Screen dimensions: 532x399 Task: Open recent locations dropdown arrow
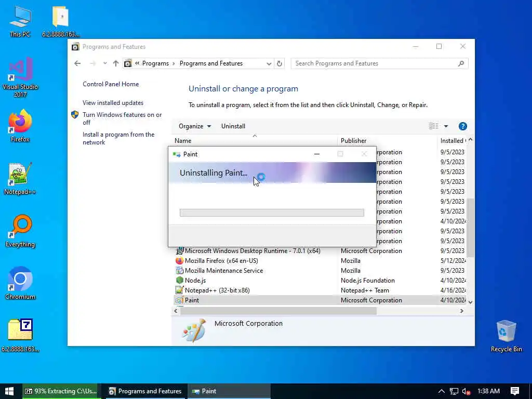pyautogui.click(x=105, y=63)
